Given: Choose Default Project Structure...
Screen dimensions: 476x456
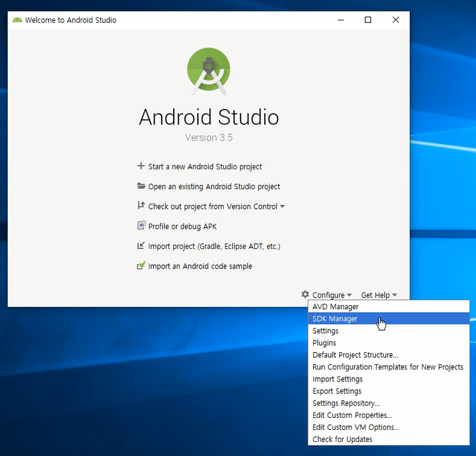Looking at the screenshot, I should point(389,355).
